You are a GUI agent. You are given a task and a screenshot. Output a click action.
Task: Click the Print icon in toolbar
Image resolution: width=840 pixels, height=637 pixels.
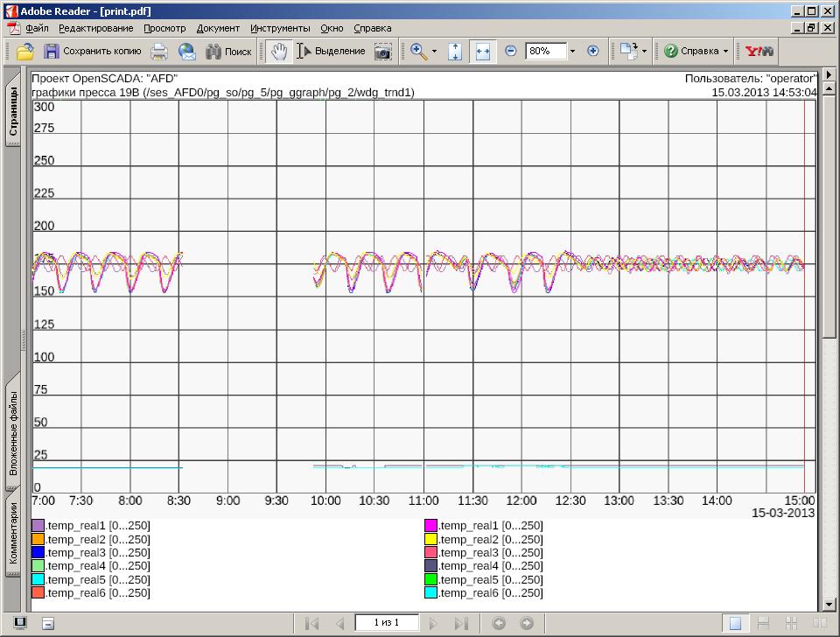click(159, 52)
